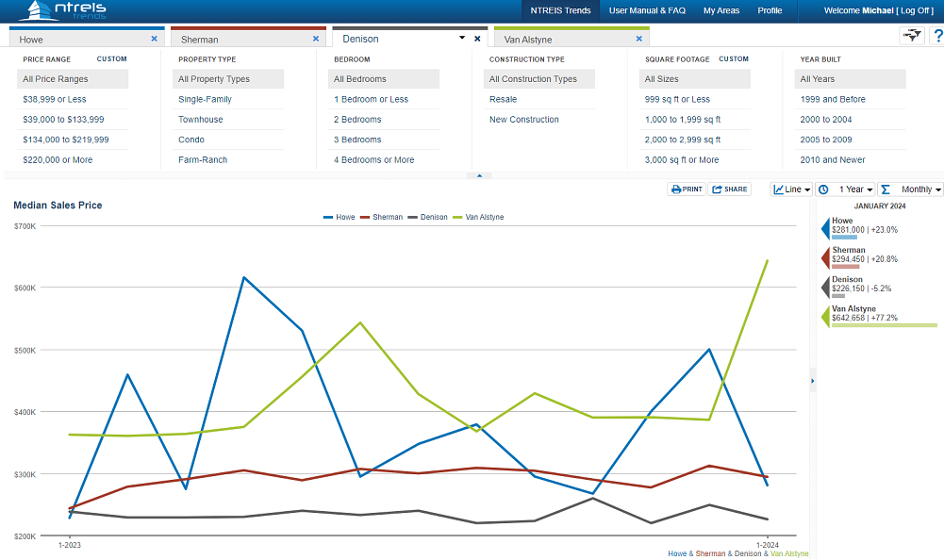The image size is (944, 560).
Task: Toggle Howe series in chart legend
Action: coord(339,218)
